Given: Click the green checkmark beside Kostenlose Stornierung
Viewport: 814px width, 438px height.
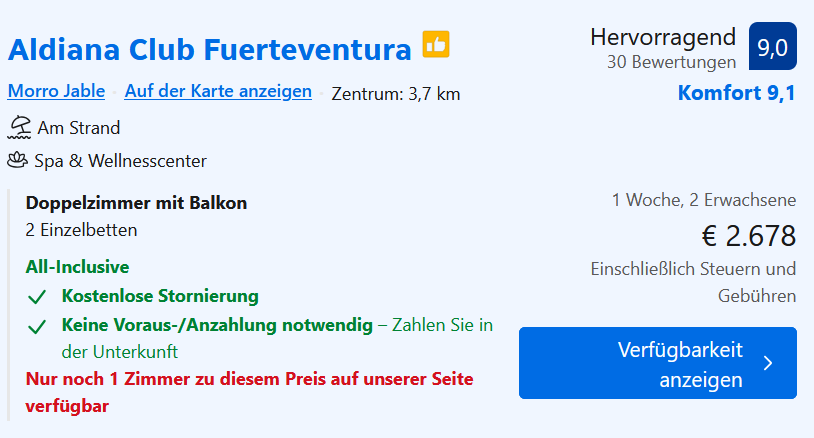Looking at the screenshot, I should (x=38, y=296).
